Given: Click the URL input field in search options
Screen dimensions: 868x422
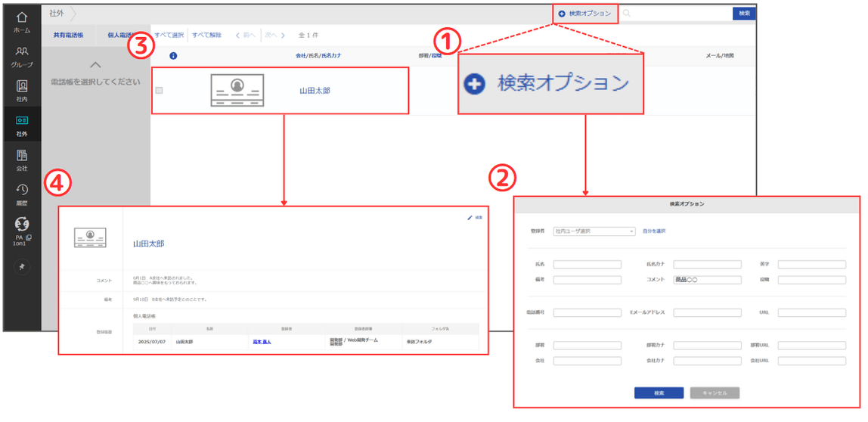Looking at the screenshot, I should pos(811,313).
